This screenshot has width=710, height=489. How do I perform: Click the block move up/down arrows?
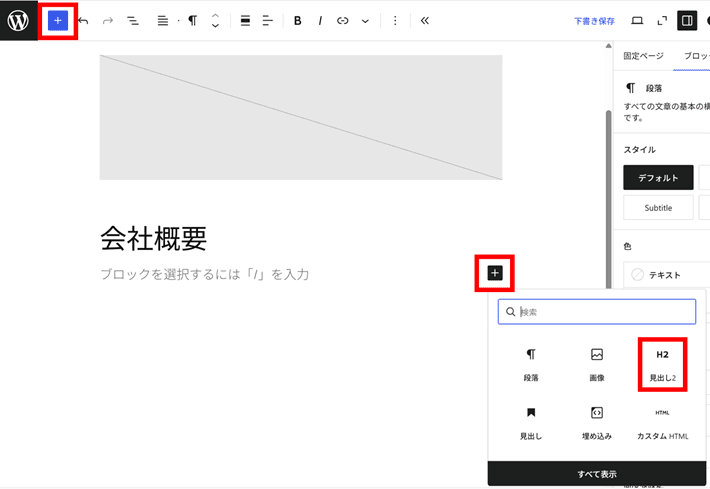(216, 21)
